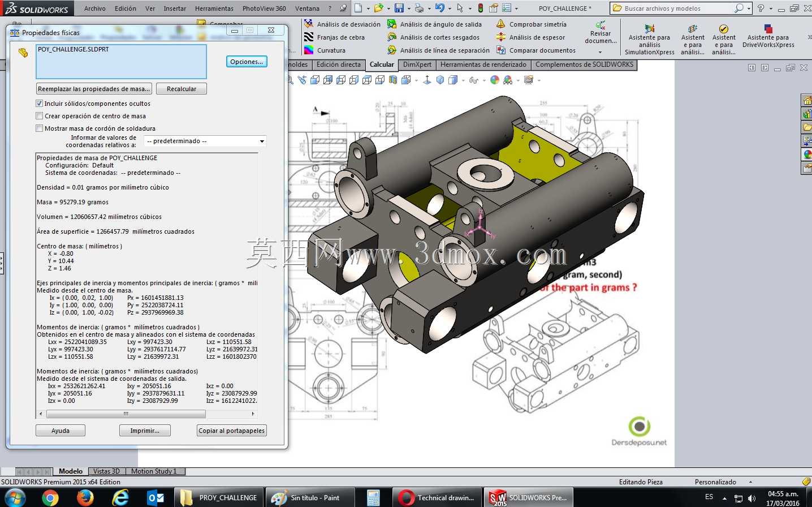Select the Motion Study 1 tab
This screenshot has height=507, width=812.
(154, 471)
